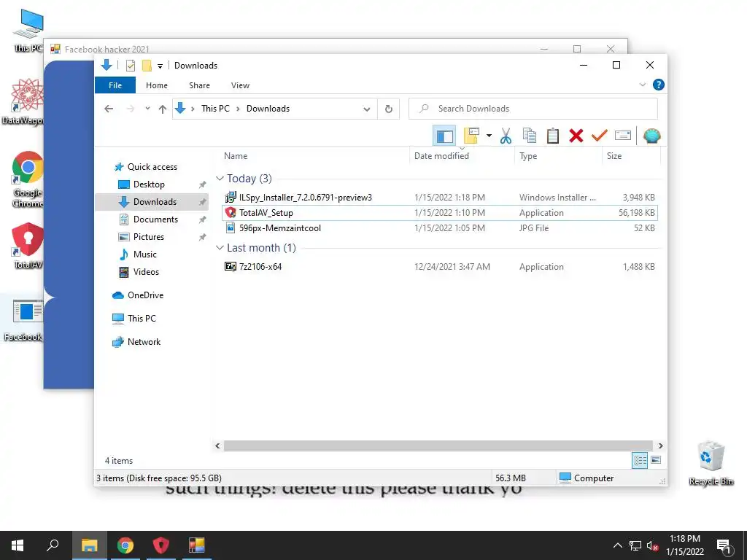Click the muted volume tray icon
Screen dimensions: 747x560
pyautogui.click(x=652, y=545)
